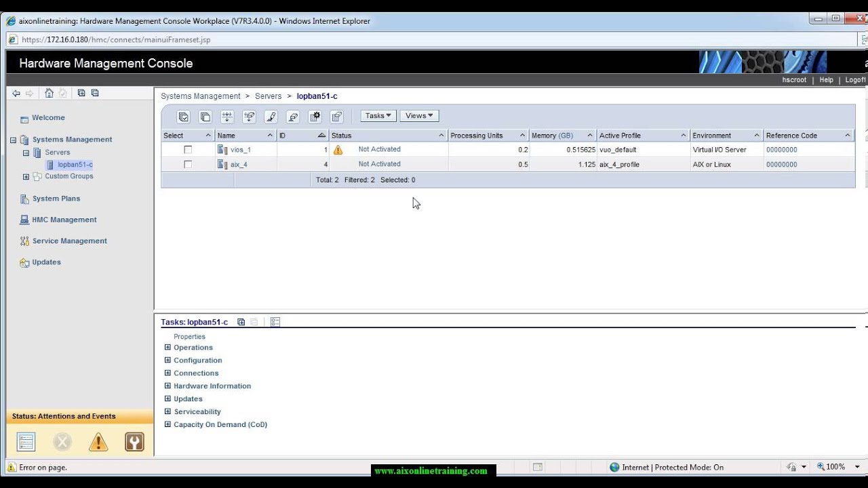Click the Select All toolbar icon

pyautogui.click(x=184, y=117)
